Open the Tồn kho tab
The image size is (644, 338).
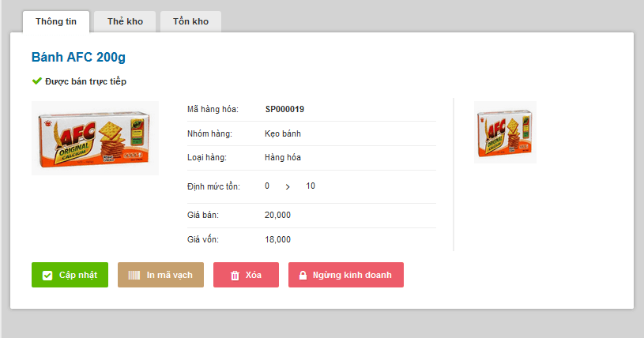coord(190,21)
